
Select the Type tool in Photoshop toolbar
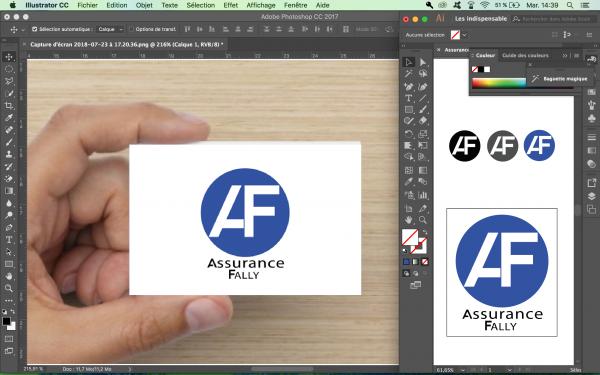tap(9, 240)
